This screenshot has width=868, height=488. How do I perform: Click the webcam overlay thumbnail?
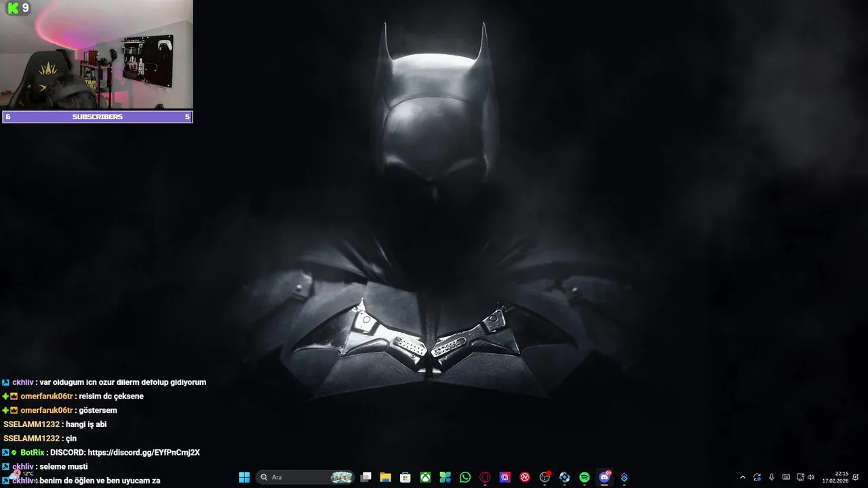coord(96,54)
